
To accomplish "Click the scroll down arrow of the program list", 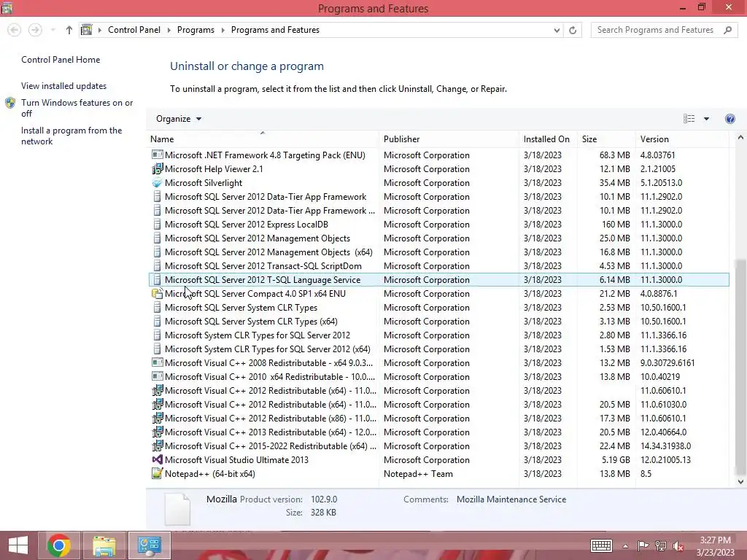I will click(x=740, y=482).
